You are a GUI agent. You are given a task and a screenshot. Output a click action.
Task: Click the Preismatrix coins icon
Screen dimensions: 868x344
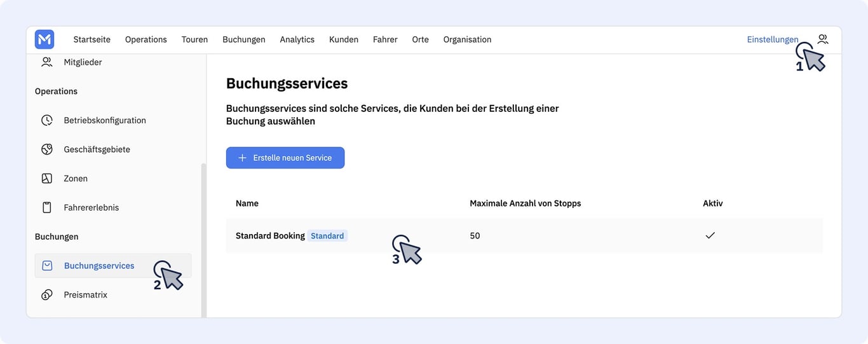(47, 295)
